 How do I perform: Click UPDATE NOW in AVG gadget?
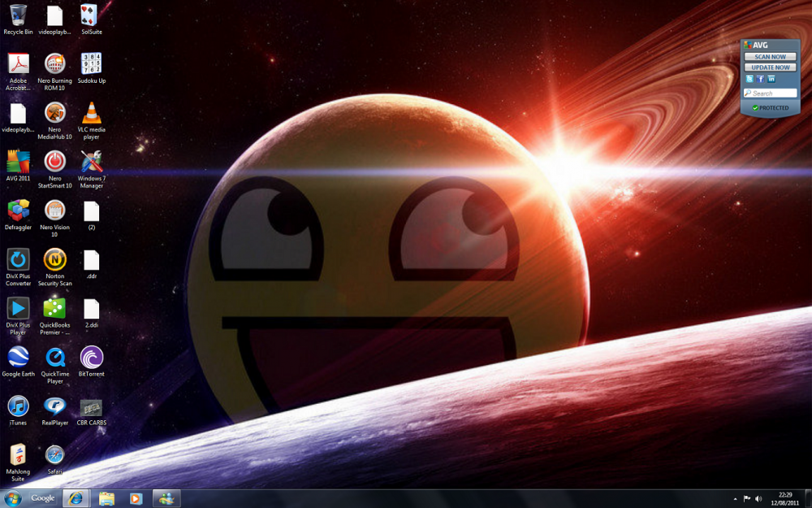[x=770, y=67]
